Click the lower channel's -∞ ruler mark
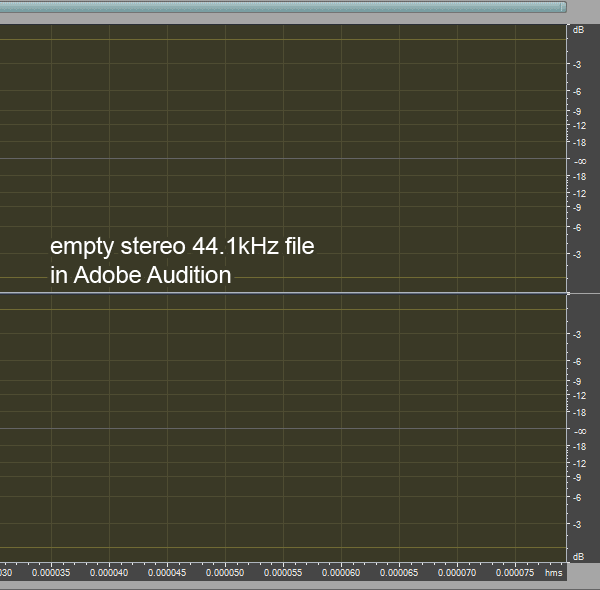 tap(579, 430)
